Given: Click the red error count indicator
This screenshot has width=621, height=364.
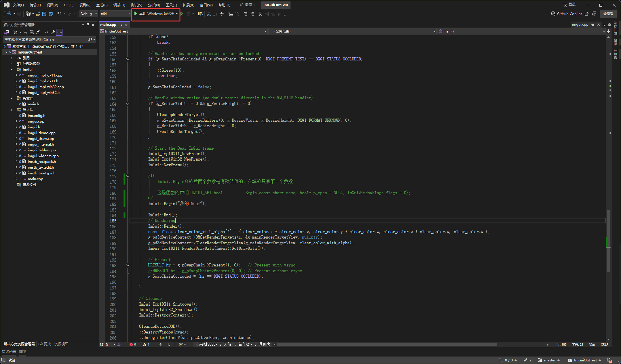Looking at the screenshot, I should coord(133,344).
